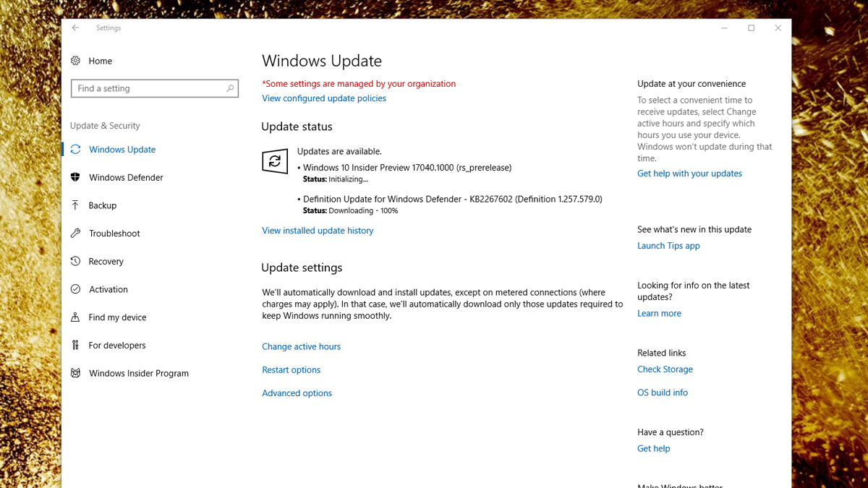
Task: Click the Home gear icon
Action: (x=76, y=61)
